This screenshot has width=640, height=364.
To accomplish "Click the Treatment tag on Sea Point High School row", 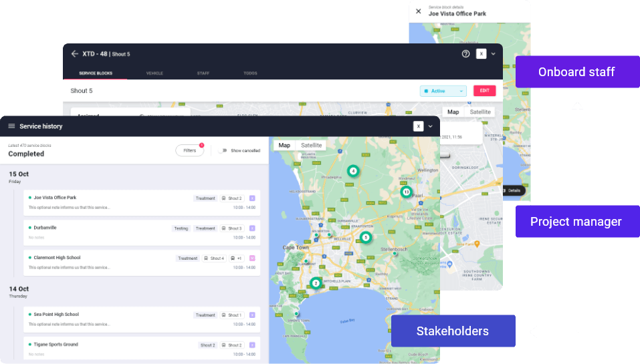I will tap(205, 315).
